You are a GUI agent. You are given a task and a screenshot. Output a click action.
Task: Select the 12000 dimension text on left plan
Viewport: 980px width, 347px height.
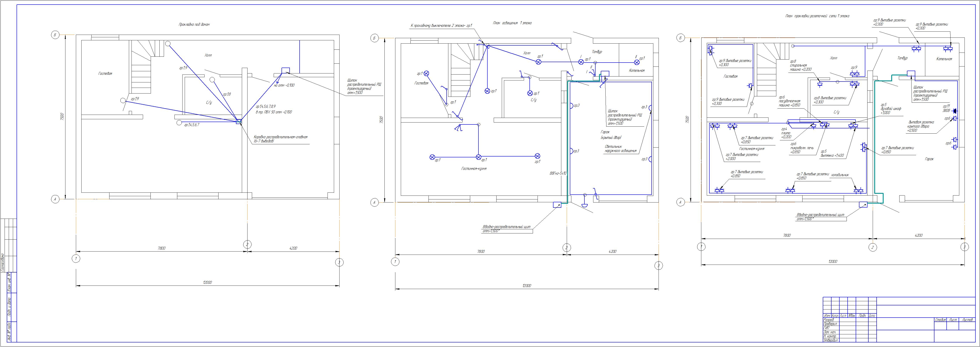(x=207, y=282)
